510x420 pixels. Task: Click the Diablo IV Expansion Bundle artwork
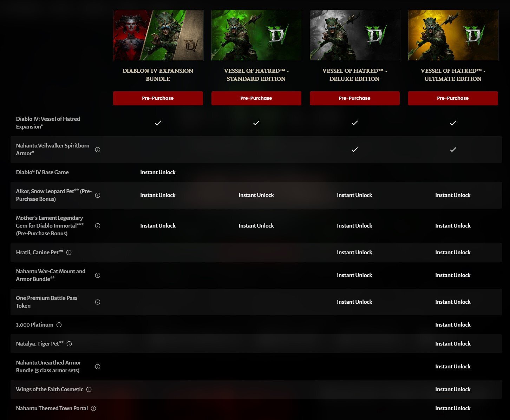tap(158, 35)
